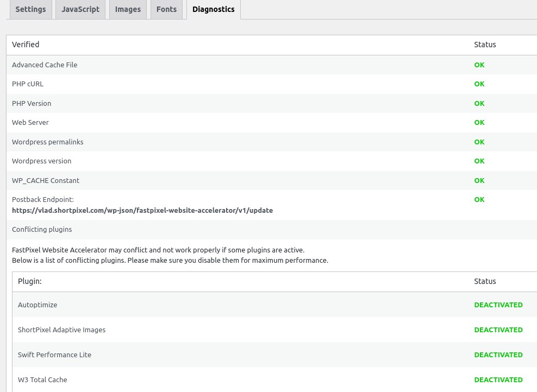Image resolution: width=537 pixels, height=392 pixels.
Task: Open the JavaScript tab
Action: click(x=80, y=10)
